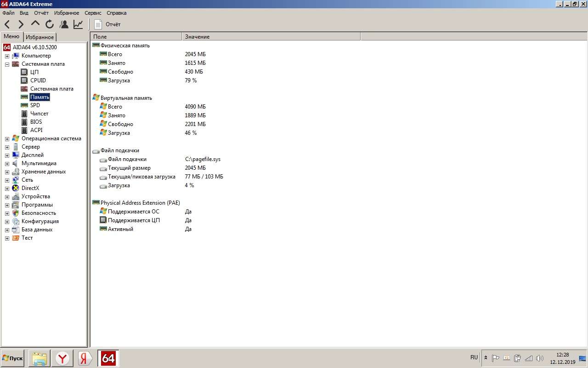Click the Back arrow toolbar icon
This screenshot has width=588, height=368.
pyautogui.click(x=7, y=24)
